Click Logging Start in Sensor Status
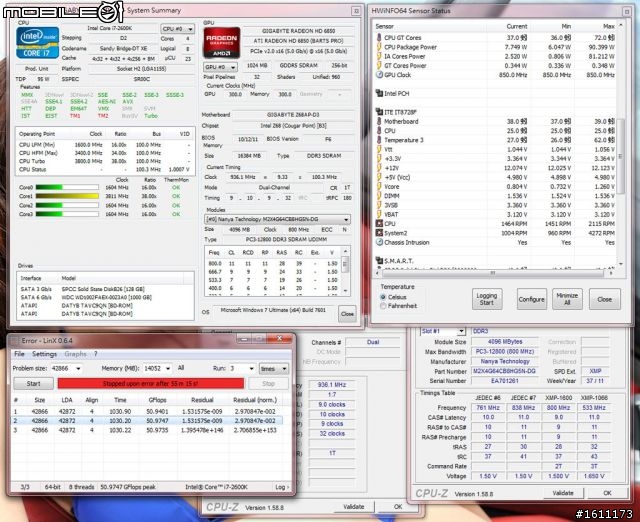Image resolution: width=640 pixels, height=522 pixels. pyautogui.click(x=487, y=299)
